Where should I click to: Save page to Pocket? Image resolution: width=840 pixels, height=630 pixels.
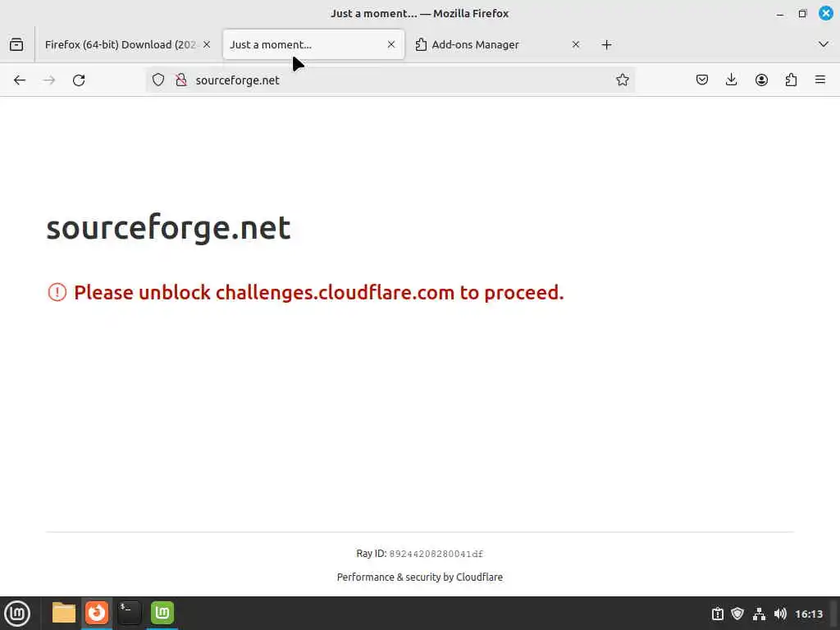pyautogui.click(x=702, y=80)
